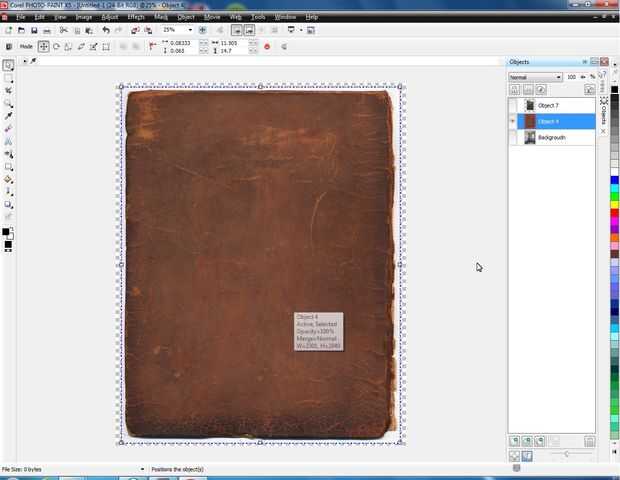Click the New document icon
Viewport: 620px width, 480px height.
[x=8, y=30]
